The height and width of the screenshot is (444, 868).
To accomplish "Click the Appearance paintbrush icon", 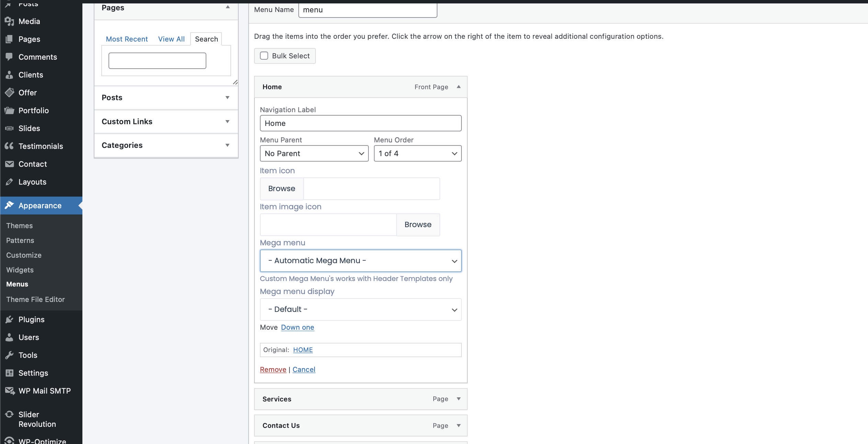I will pos(9,205).
